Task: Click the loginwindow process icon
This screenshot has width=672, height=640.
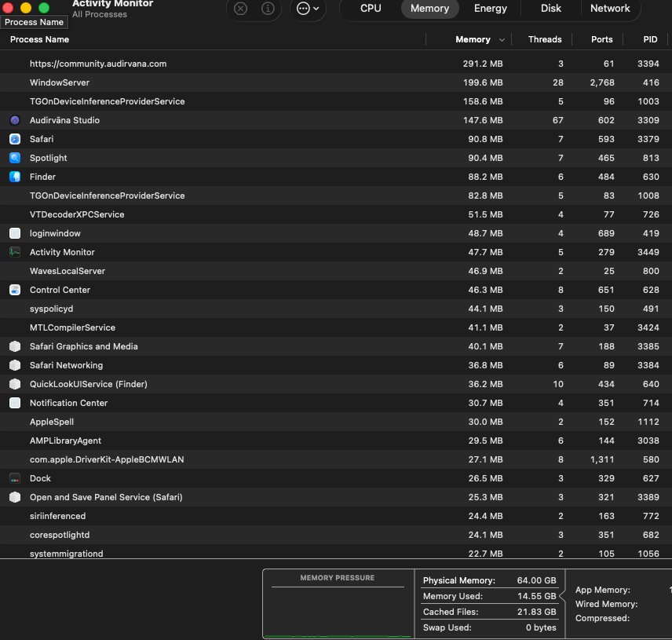Action: click(15, 233)
